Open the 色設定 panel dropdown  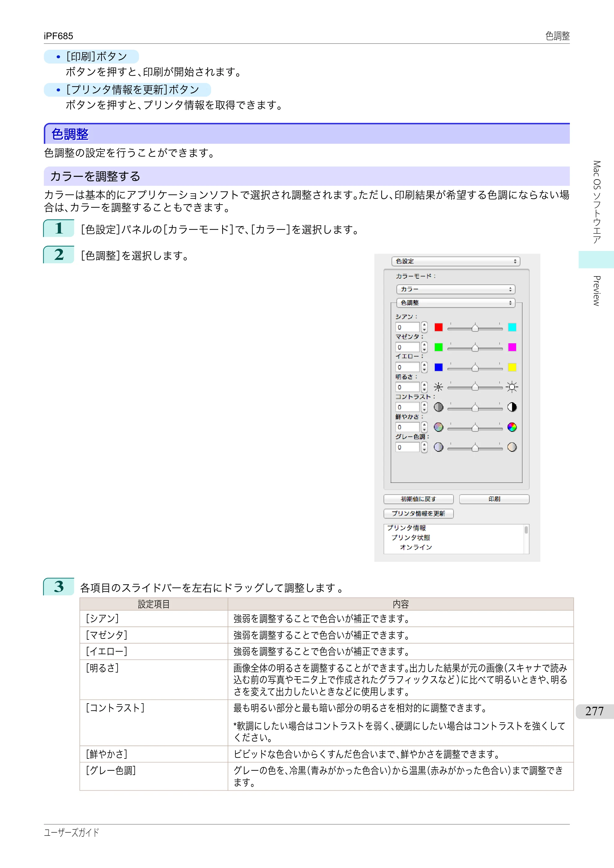click(x=456, y=262)
